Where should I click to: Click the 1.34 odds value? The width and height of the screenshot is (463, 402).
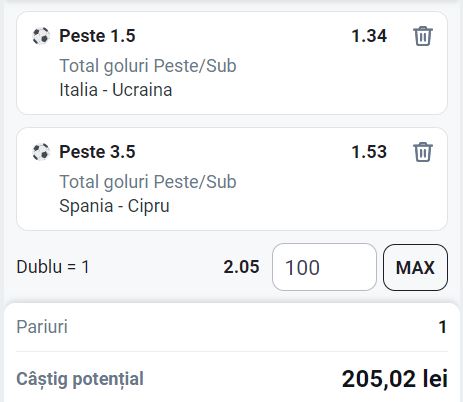coord(369,36)
